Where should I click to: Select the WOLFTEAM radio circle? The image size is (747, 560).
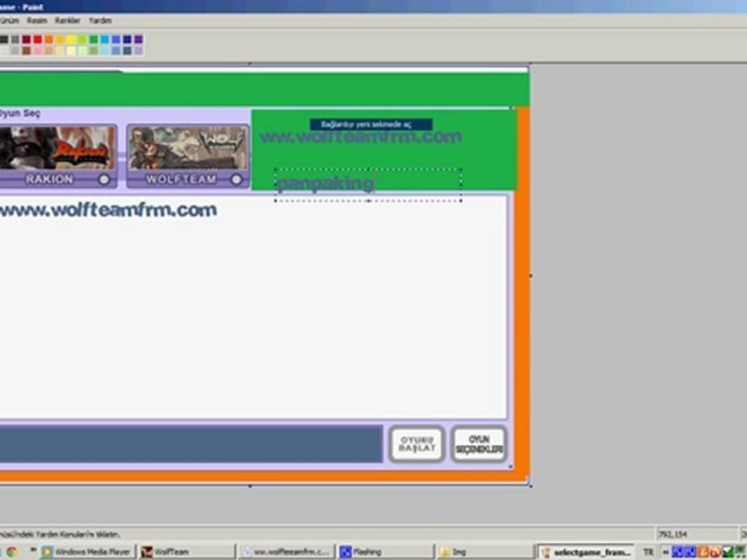coord(237,180)
